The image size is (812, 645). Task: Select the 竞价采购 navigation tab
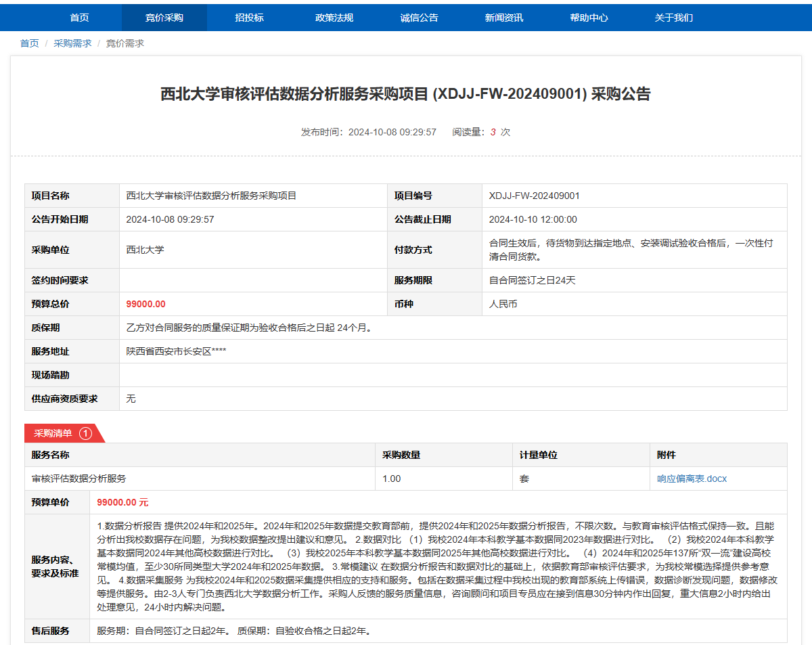tap(164, 18)
